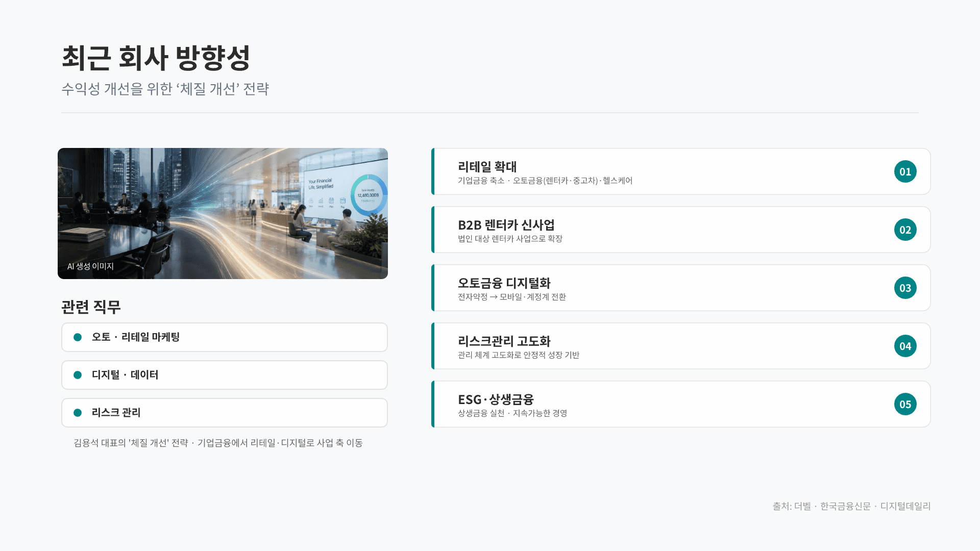Click the bullet dot beside 디지털 · 데이터
The width and height of the screenshot is (980, 551).
(78, 375)
